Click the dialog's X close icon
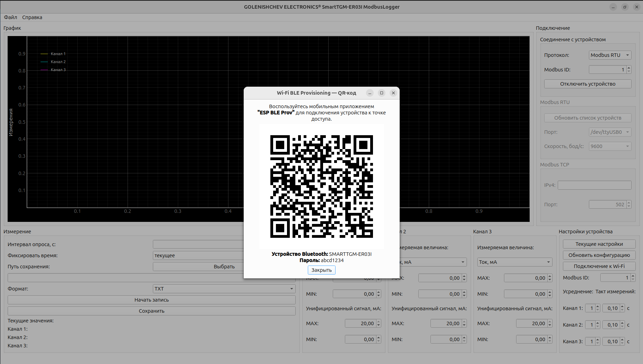 pos(393,93)
